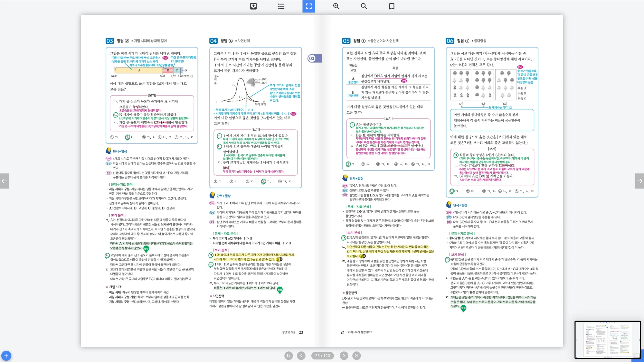Click the download icon in top toolbar

[253, 6]
